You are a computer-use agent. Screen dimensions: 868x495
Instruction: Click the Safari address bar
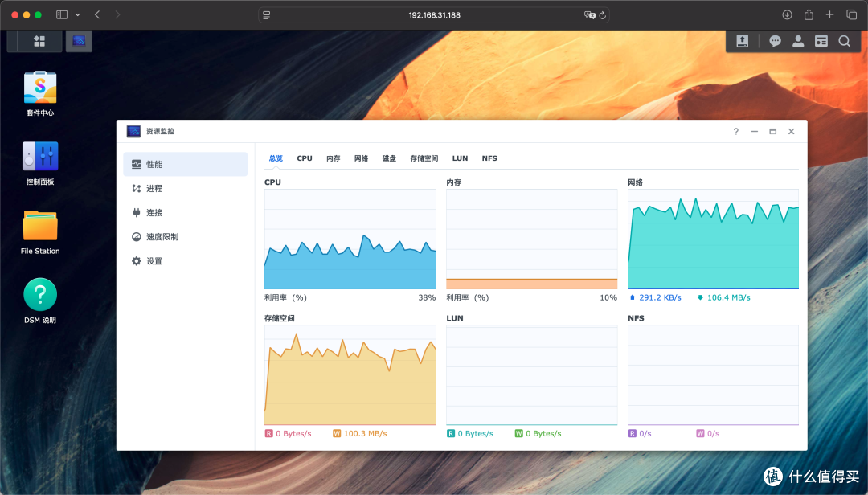pyautogui.click(x=434, y=15)
